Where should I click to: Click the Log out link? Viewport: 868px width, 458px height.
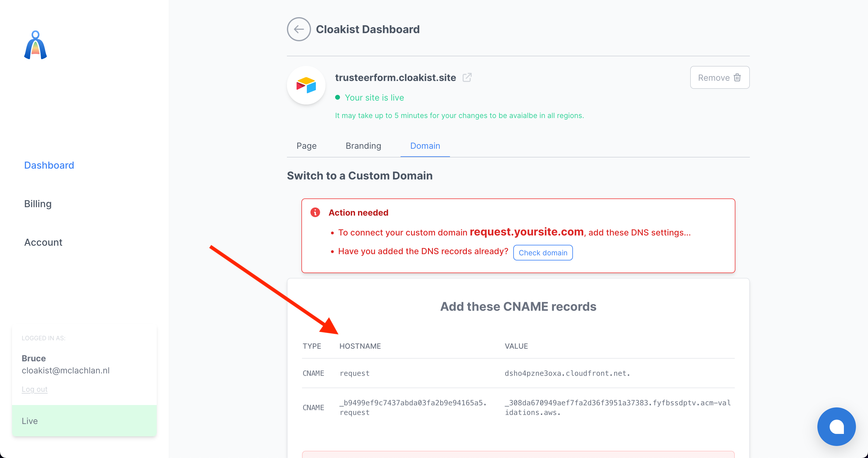(x=34, y=389)
